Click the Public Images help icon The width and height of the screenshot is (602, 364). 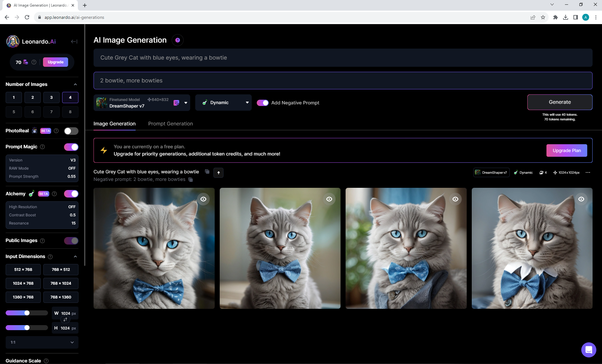coord(42,240)
